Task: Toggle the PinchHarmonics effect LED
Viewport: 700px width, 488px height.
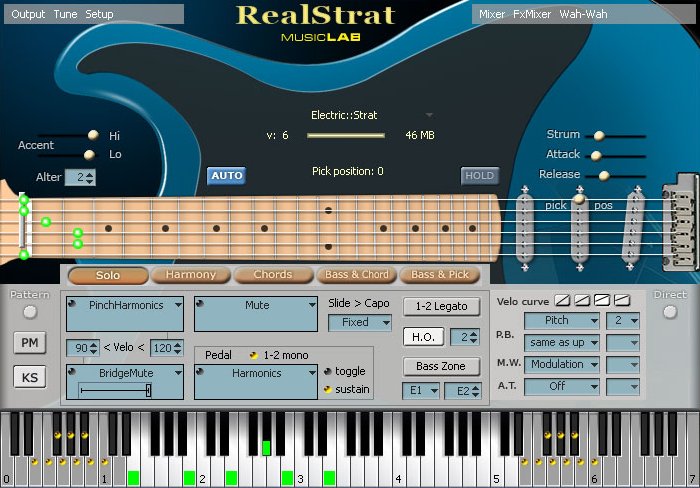Action: point(71,304)
